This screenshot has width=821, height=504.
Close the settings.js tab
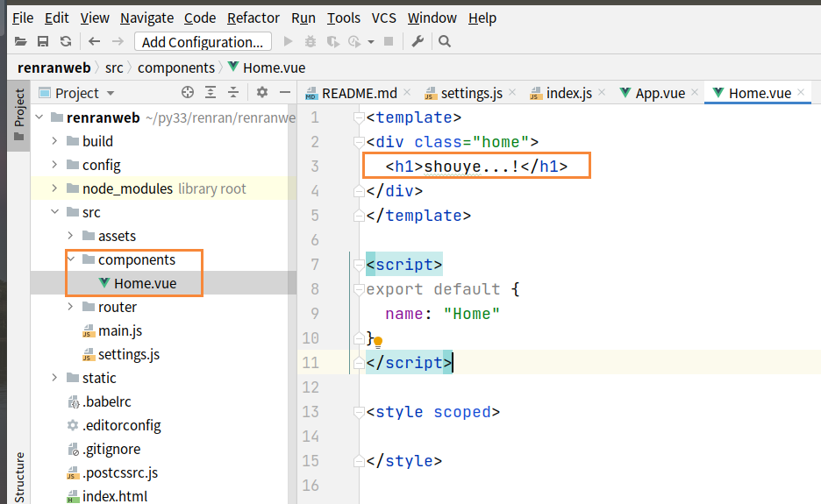tap(512, 93)
